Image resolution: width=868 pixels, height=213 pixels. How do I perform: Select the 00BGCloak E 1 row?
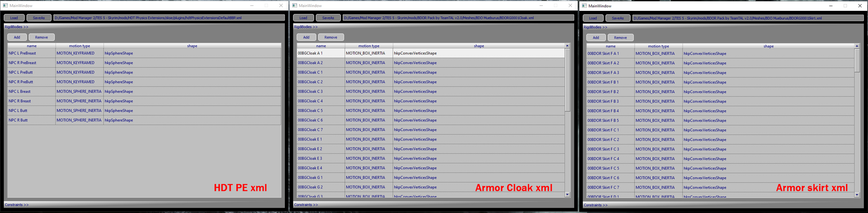(x=431, y=139)
